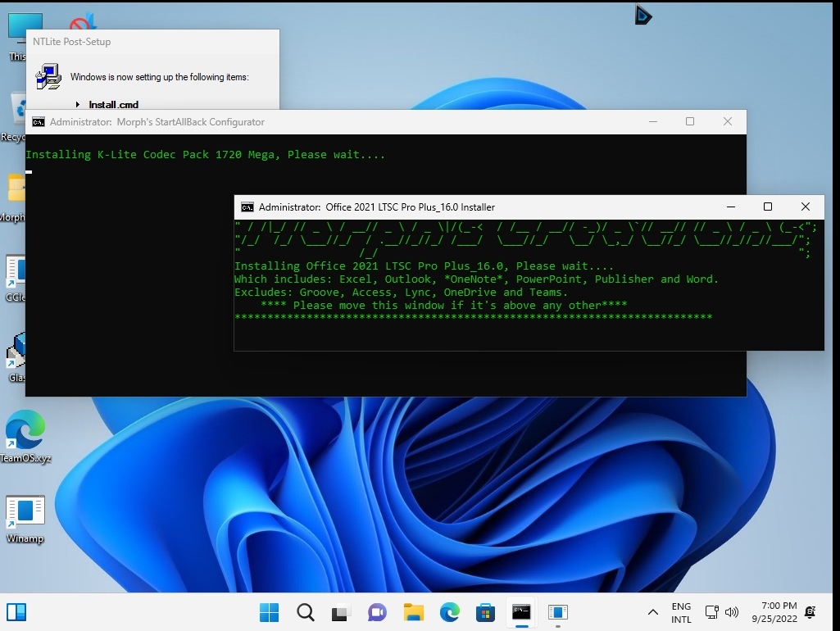Click the Install.cmd item in NTLite Post-Setup
This screenshot has width=840, height=631.
click(x=113, y=104)
